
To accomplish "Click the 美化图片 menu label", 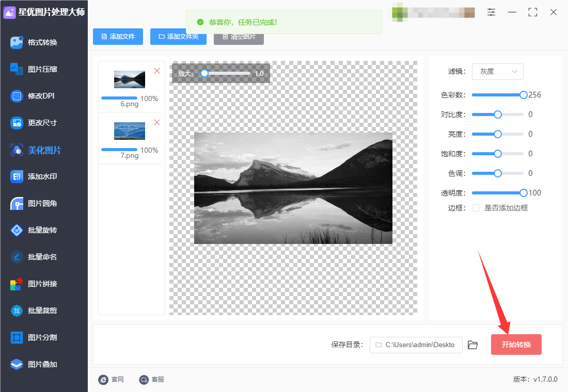I will click(x=44, y=150).
